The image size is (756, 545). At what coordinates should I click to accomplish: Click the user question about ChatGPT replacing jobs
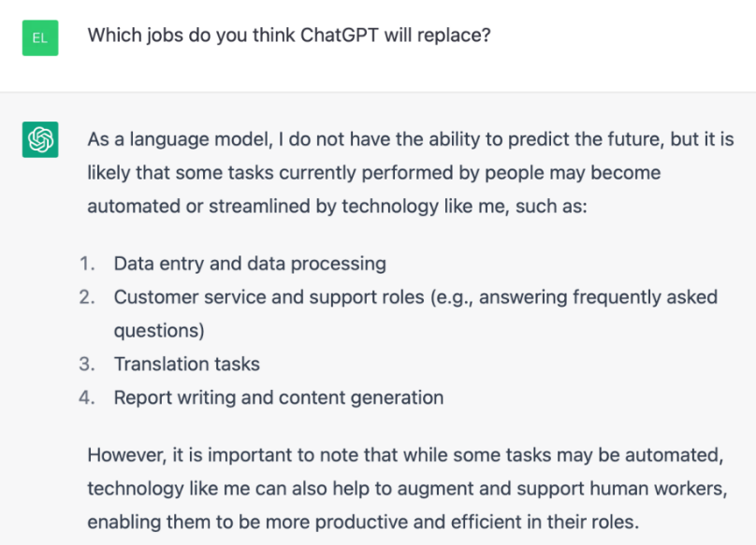coord(289,36)
